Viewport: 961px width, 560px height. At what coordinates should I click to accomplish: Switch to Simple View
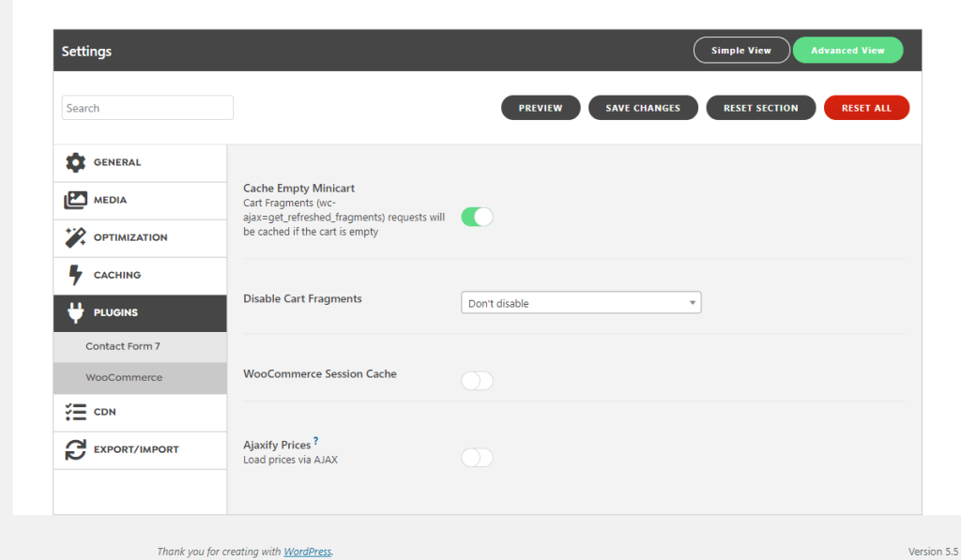point(741,51)
